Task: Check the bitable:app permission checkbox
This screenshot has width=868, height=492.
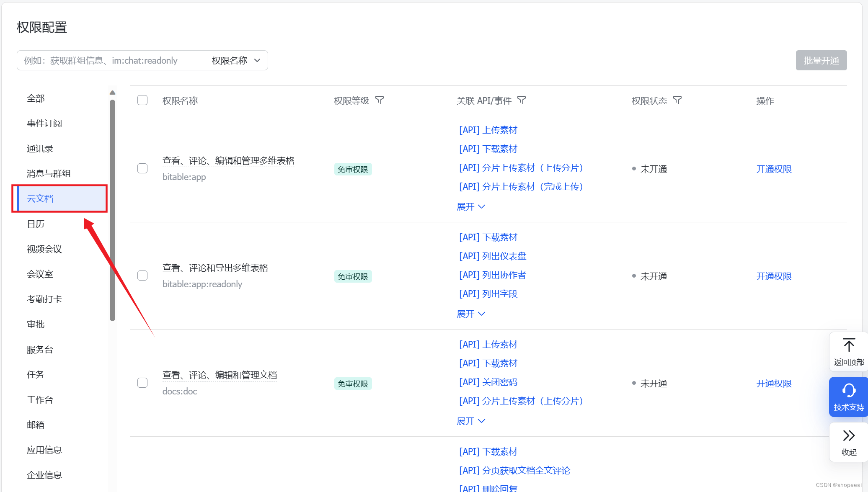Action: point(142,168)
